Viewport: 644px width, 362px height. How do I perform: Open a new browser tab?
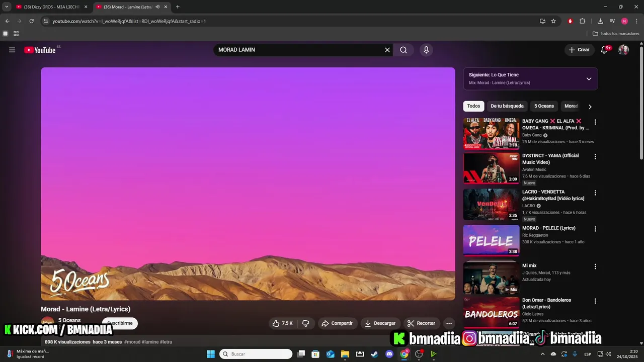[x=178, y=7]
